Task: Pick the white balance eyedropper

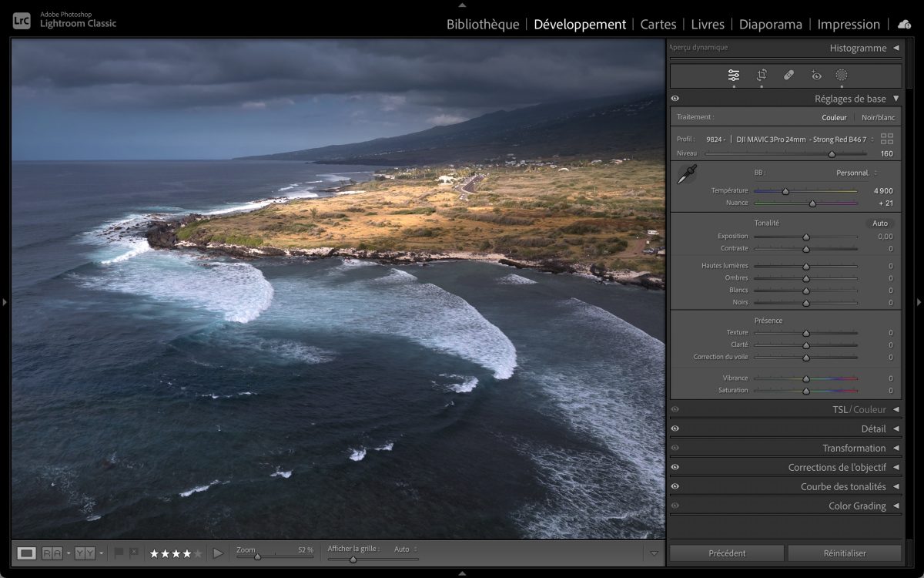Action: point(686,175)
